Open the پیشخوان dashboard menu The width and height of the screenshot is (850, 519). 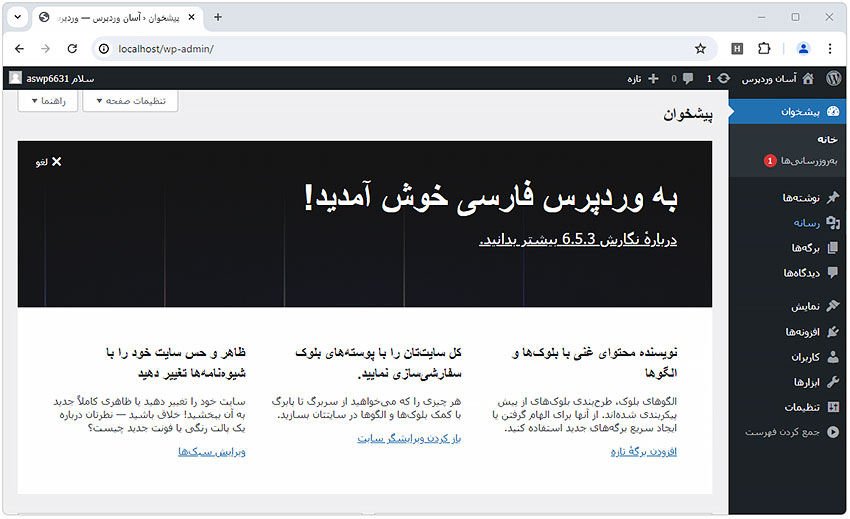point(788,112)
